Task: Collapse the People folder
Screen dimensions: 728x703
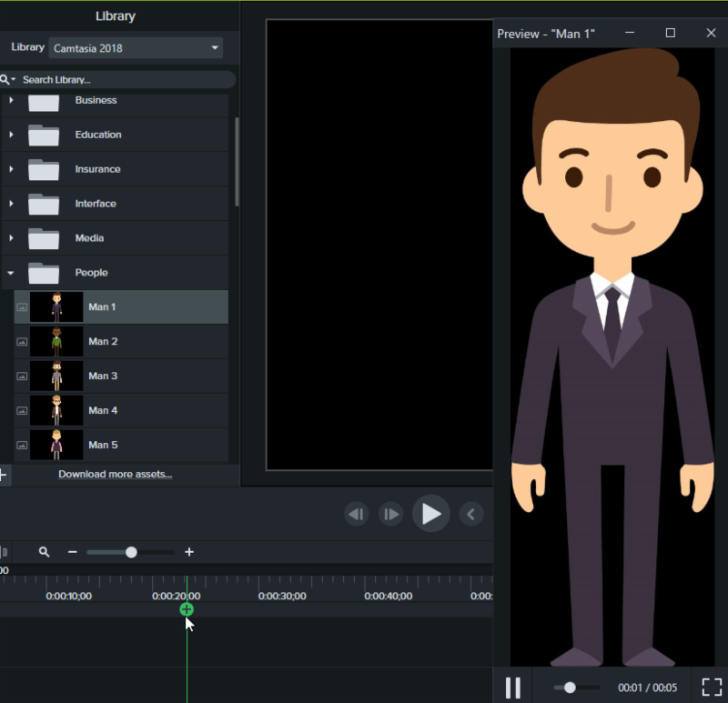Action: (x=11, y=273)
